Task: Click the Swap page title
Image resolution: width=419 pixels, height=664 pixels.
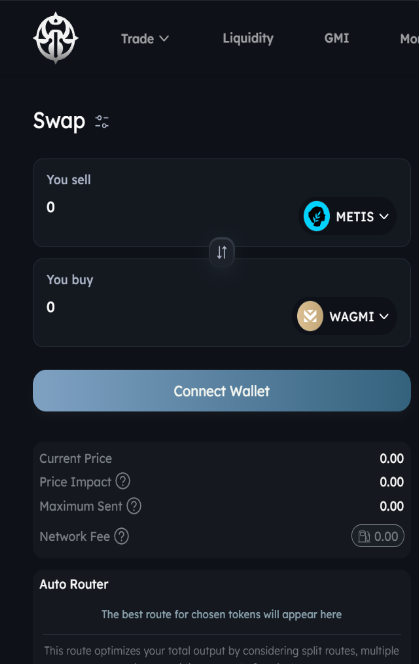Action: coord(59,122)
